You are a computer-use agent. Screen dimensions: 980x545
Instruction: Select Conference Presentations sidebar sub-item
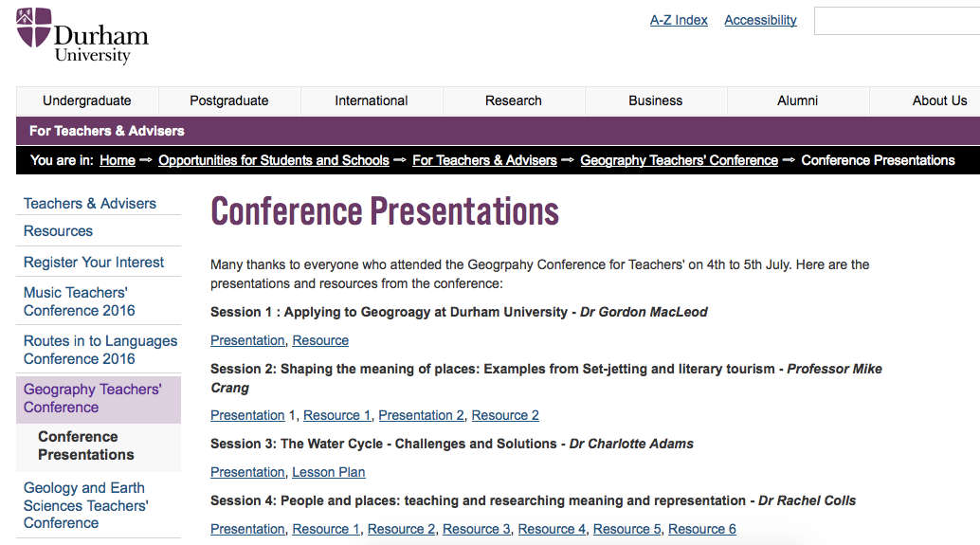(x=86, y=445)
